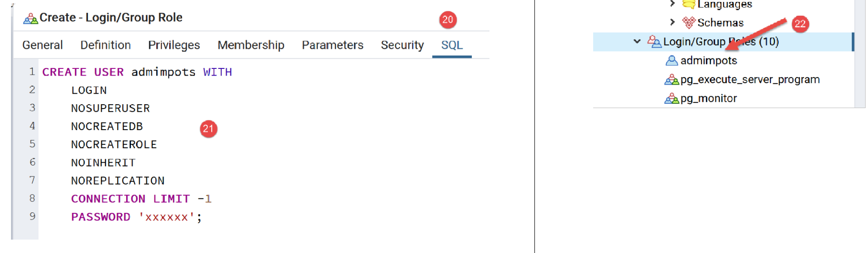868x253 pixels.
Task: Open the Definition tab
Action: (106, 45)
